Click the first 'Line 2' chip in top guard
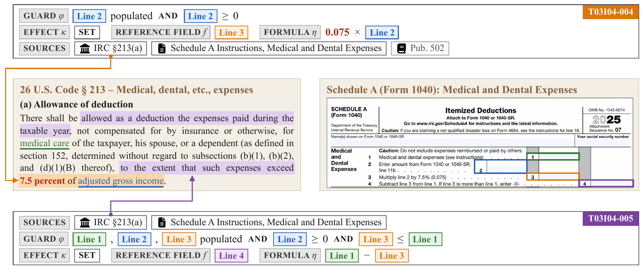This screenshot has height=270, width=644. pos(89,16)
